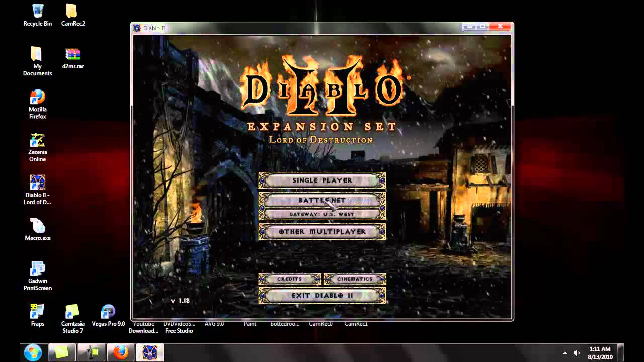Open the Vegas Pro 9.0 desktop icon
Screen dimensions: 644x362
pyautogui.click(x=108, y=315)
